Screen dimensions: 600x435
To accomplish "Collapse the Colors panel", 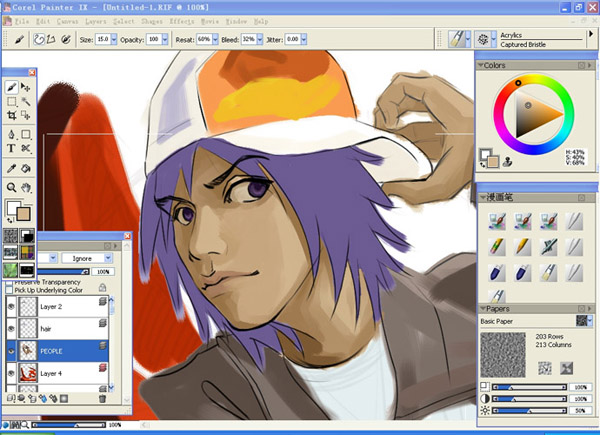I will tap(482, 66).
